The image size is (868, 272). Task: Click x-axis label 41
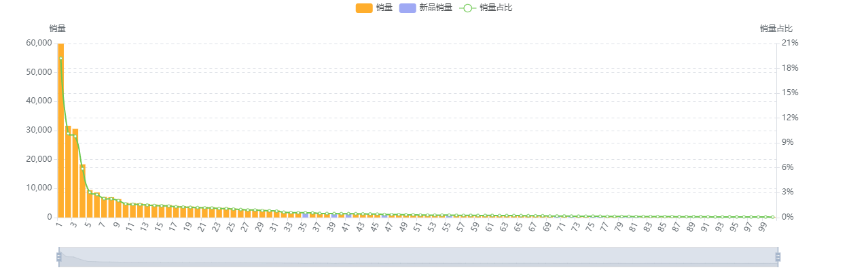(x=346, y=226)
